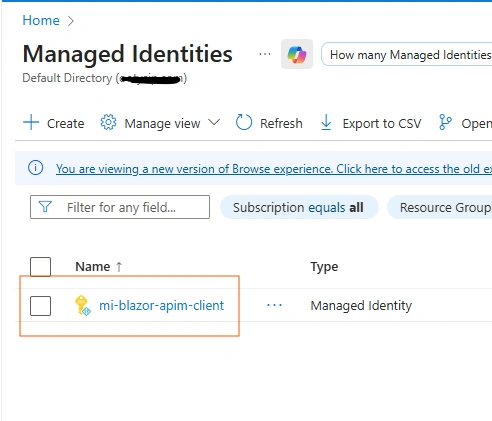The height and width of the screenshot is (421, 492).
Task: Open the Subscription equals all filter
Action: pyautogui.click(x=299, y=207)
